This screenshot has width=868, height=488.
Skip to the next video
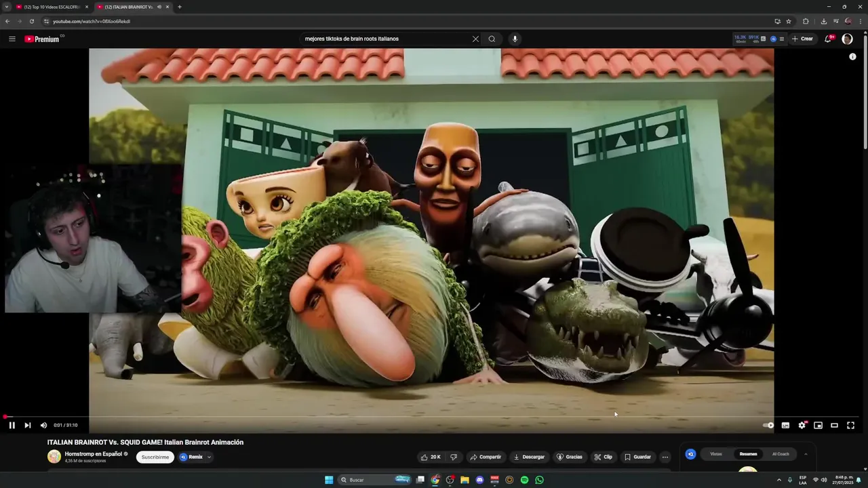coord(27,425)
